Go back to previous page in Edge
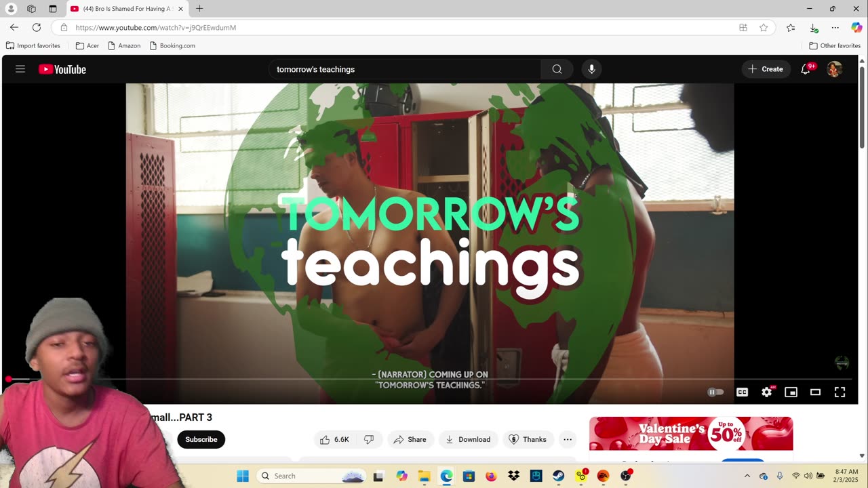 (x=14, y=28)
